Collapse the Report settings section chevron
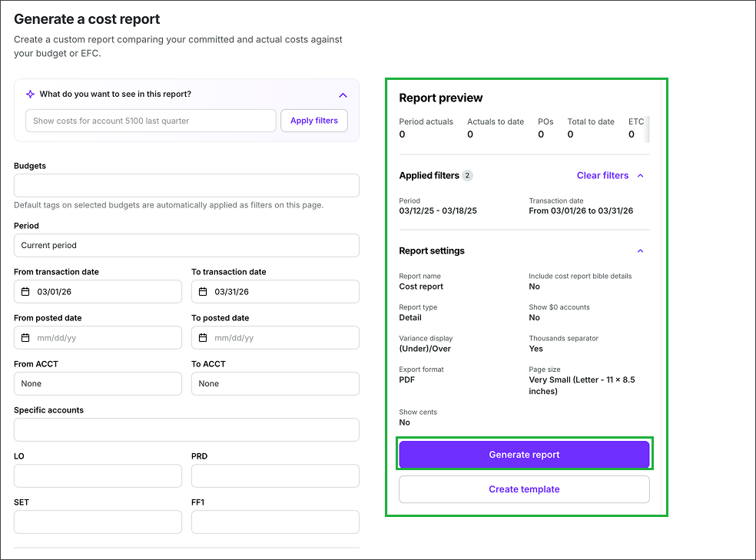This screenshot has width=756, height=560. click(640, 250)
